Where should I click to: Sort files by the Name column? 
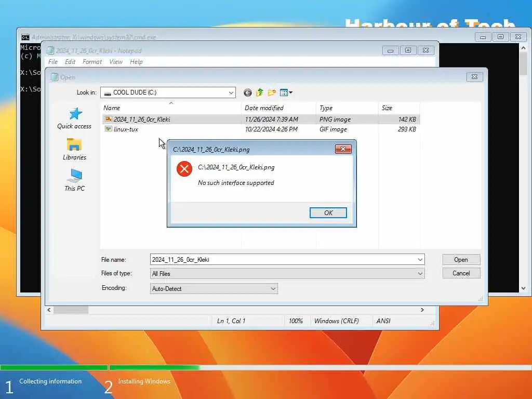[171, 108]
